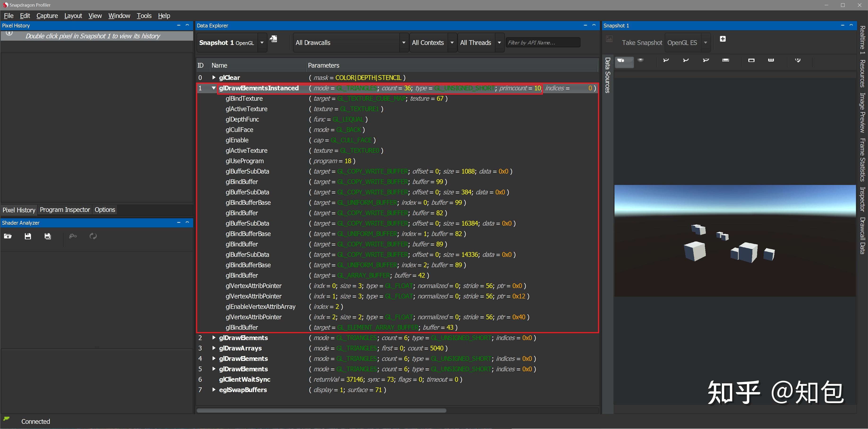Switch to the Program Inspector tab
The width and height of the screenshot is (868, 429).
click(65, 210)
